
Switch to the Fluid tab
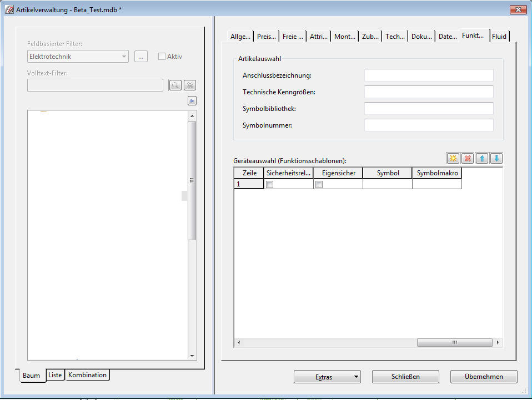point(499,36)
